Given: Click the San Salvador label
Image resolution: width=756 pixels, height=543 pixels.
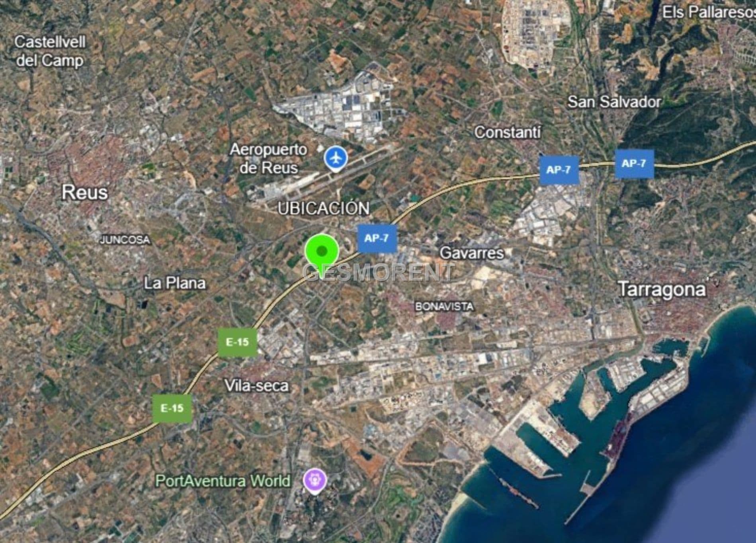Looking at the screenshot, I should point(614,102).
